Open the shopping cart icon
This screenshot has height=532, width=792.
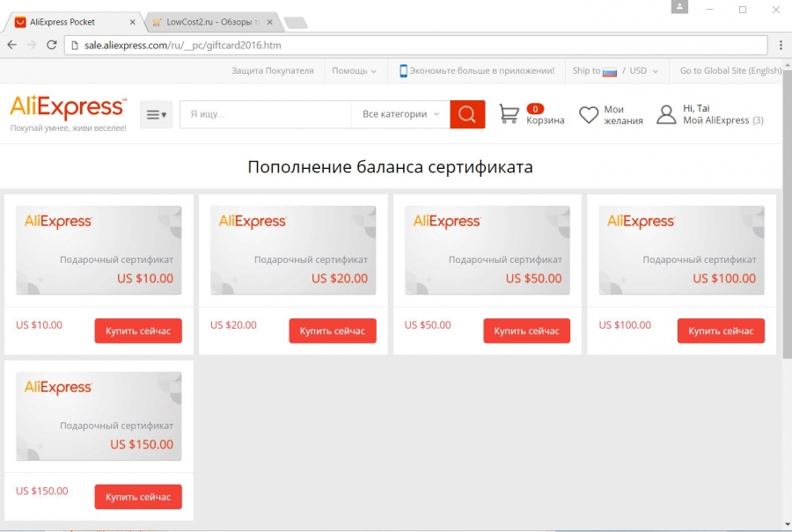(509, 114)
